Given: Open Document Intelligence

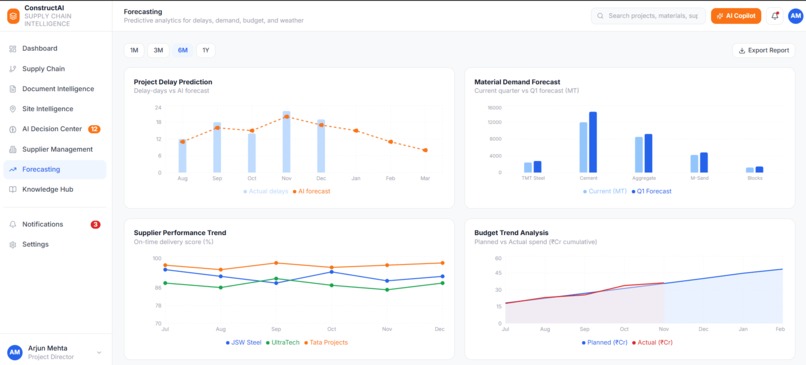Looking at the screenshot, I should pyautogui.click(x=54, y=89).
